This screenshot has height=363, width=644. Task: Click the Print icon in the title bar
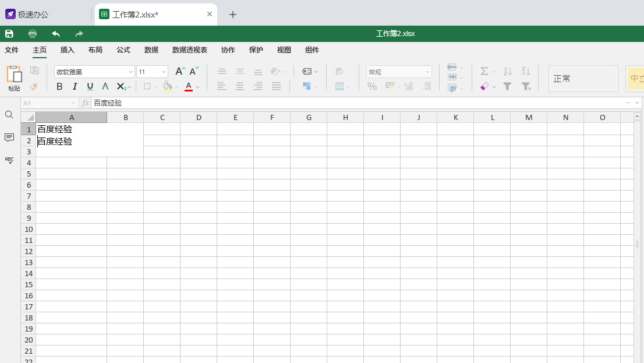[33, 34]
